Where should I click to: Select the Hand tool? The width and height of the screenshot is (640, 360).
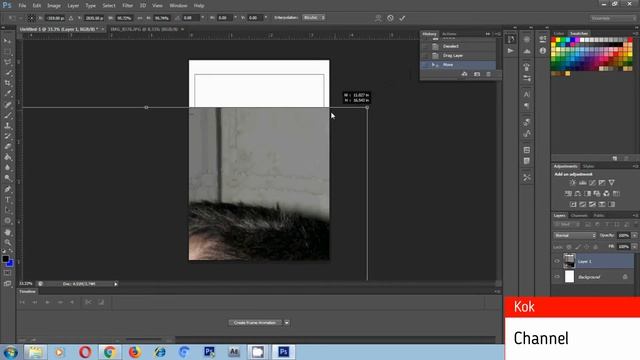point(7,232)
